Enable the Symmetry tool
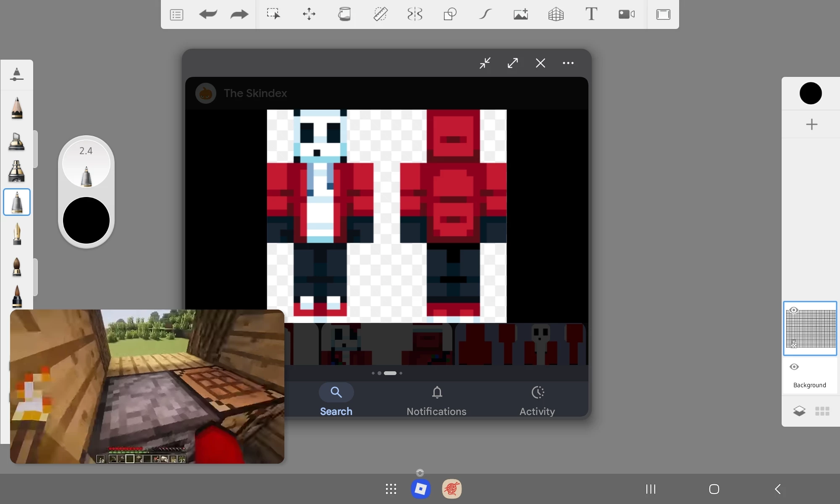The height and width of the screenshot is (504, 840). click(415, 14)
